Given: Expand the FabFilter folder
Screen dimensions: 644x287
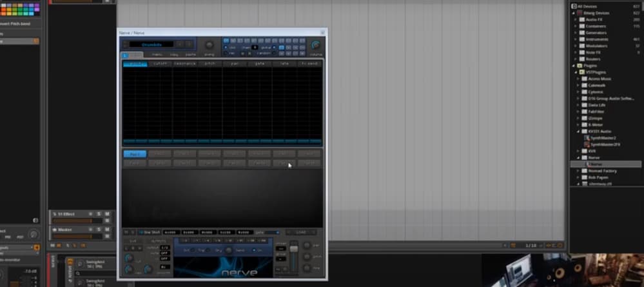Looking at the screenshot, I should click(x=579, y=112).
